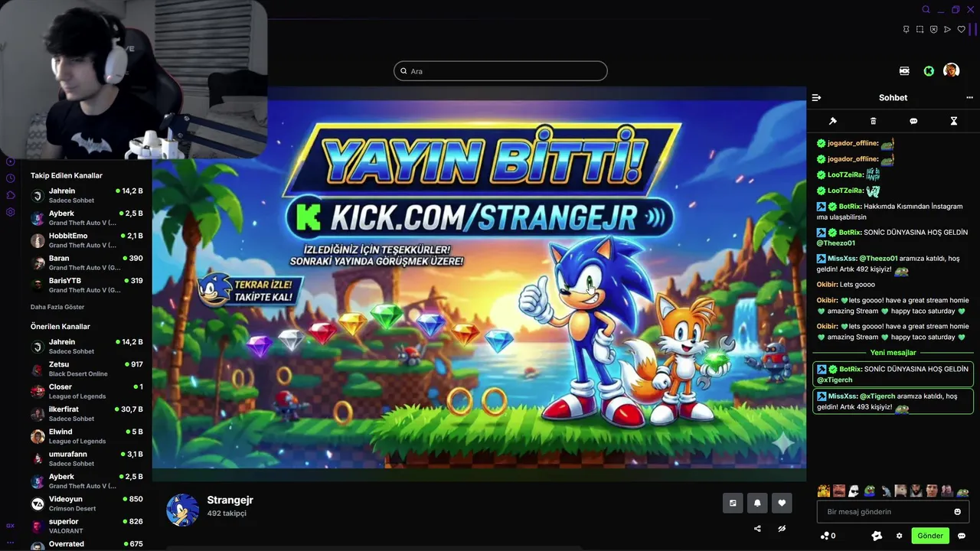The width and height of the screenshot is (980, 551).
Task: Open the emoji picker in the message box
Action: 957,512
